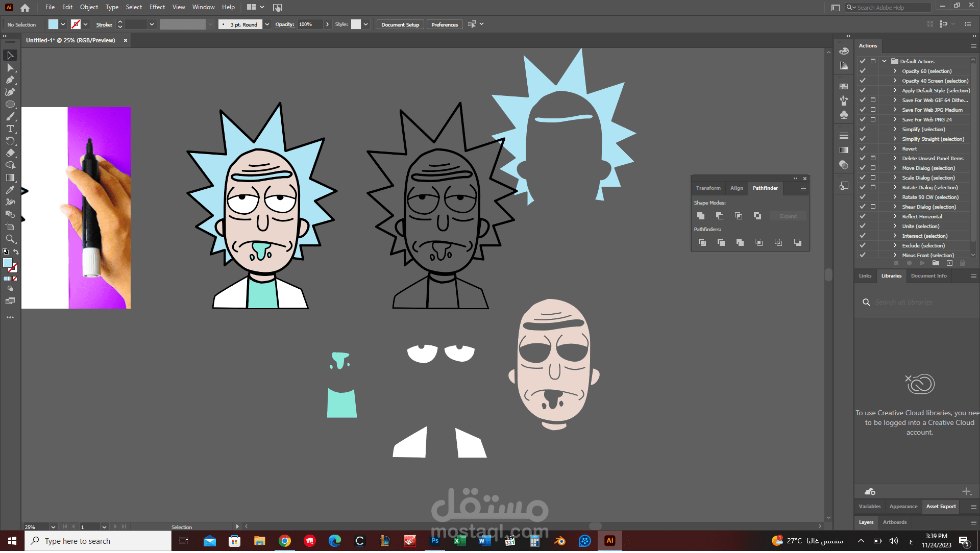The image size is (980, 553).
Task: Toggle checkmark for Opacity 60 action
Action: (x=863, y=71)
